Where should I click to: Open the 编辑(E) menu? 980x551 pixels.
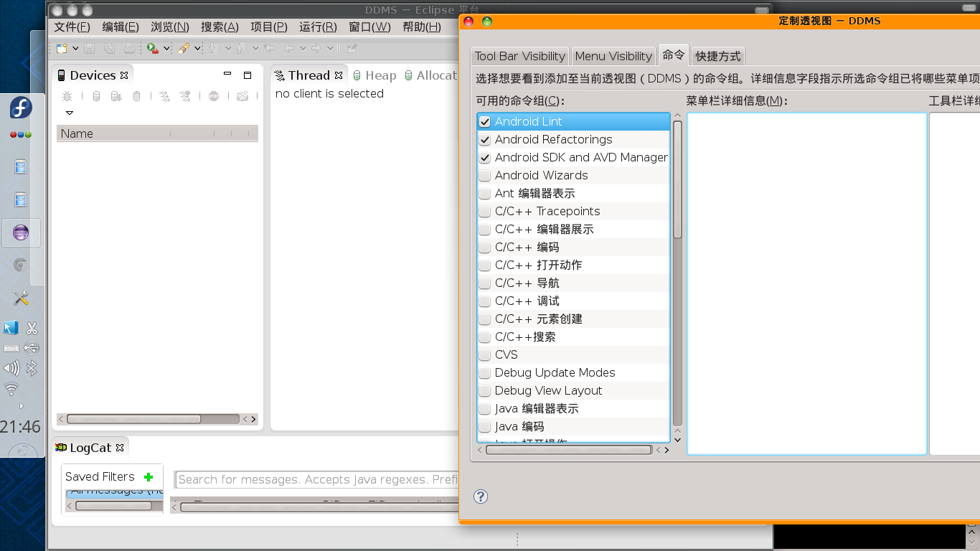click(x=121, y=27)
